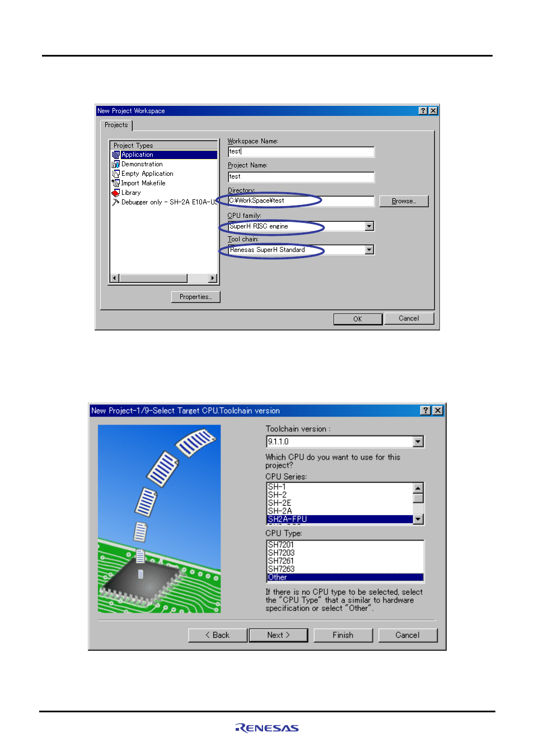Image resolution: width=534 pixels, height=756 pixels.
Task: Open project type Properties
Action: tap(195, 297)
